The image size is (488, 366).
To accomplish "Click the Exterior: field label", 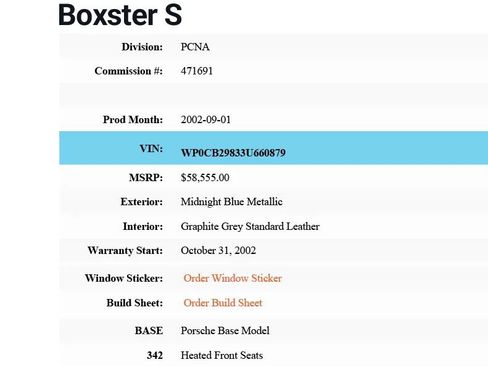I will tap(142, 202).
